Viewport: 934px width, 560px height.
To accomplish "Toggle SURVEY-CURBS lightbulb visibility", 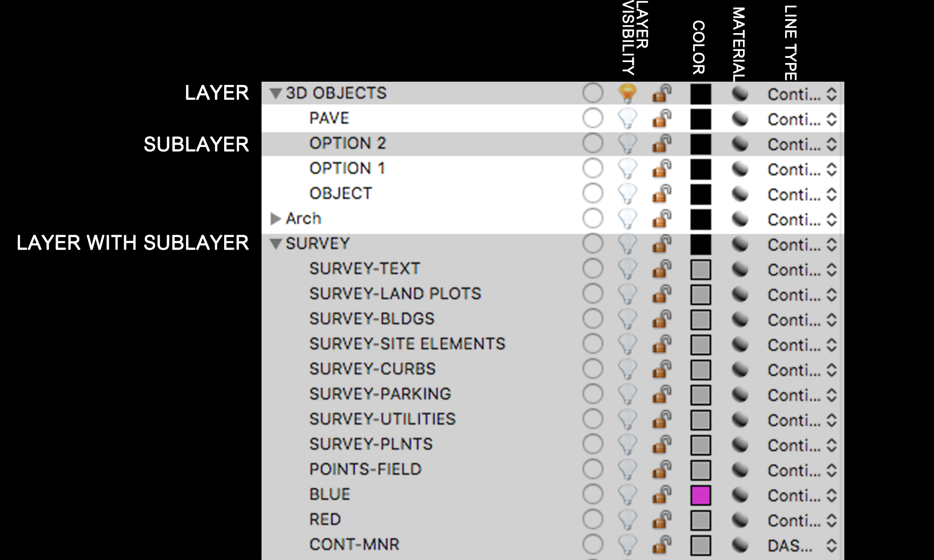I will coord(628,370).
